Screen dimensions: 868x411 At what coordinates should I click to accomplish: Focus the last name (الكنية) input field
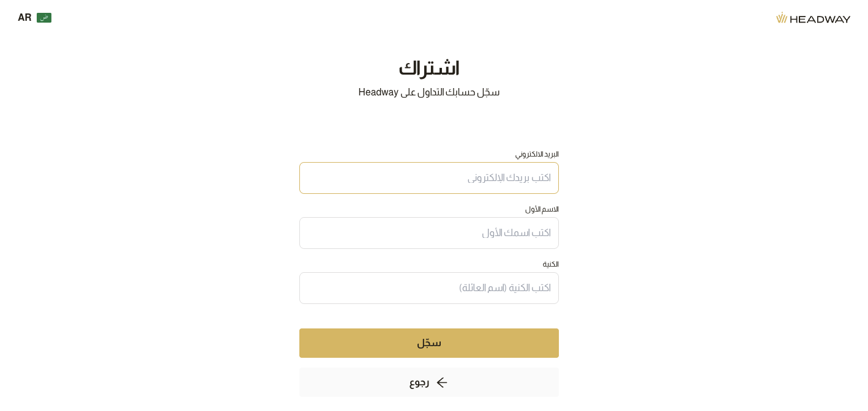tap(428, 288)
